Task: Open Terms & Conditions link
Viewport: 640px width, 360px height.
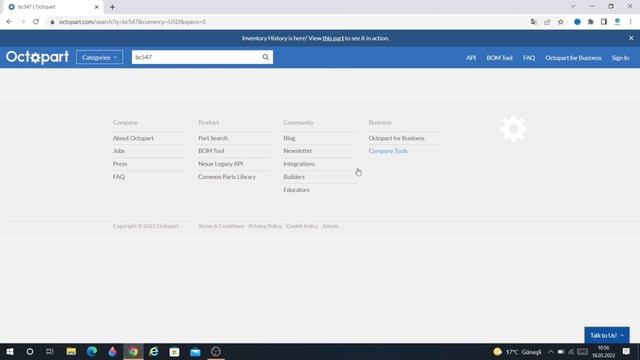Action: click(221, 226)
